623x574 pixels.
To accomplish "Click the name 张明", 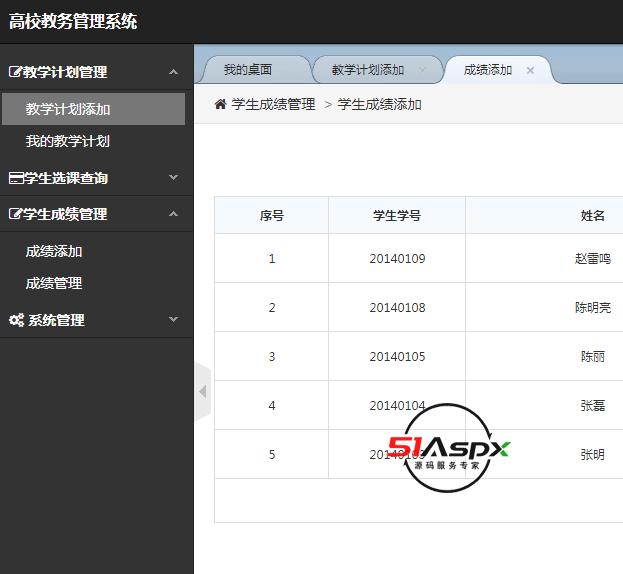I will coord(592,454).
